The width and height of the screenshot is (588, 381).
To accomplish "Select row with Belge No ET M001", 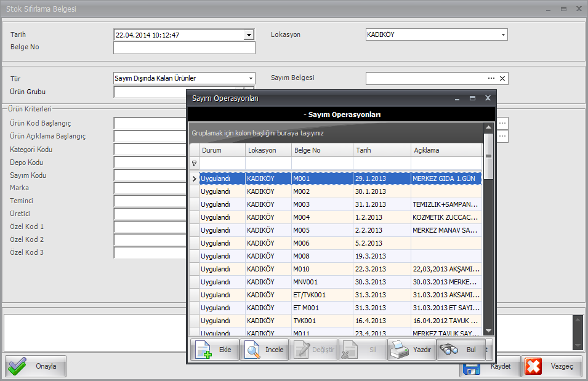I will click(x=340, y=308).
